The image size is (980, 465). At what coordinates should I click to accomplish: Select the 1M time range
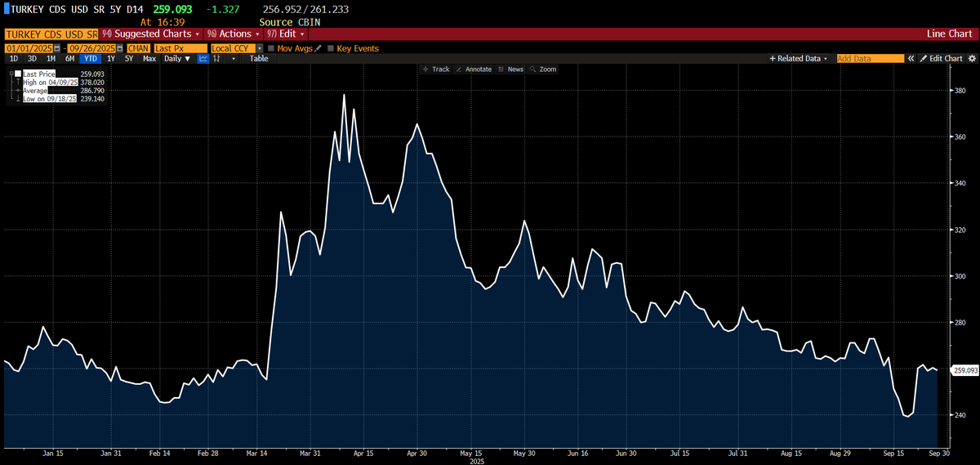(51, 59)
